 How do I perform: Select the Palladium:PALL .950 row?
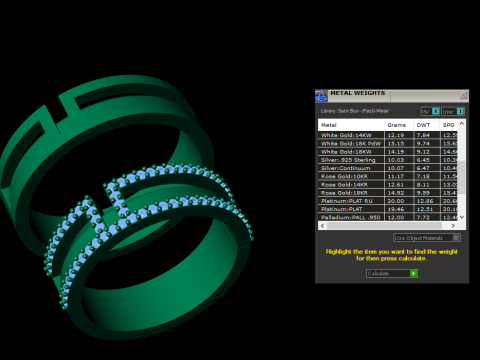388,217
